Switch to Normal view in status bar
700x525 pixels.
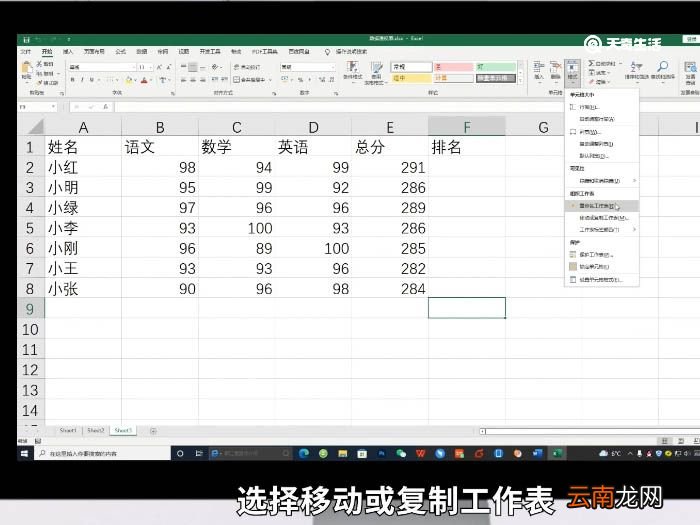(664, 441)
